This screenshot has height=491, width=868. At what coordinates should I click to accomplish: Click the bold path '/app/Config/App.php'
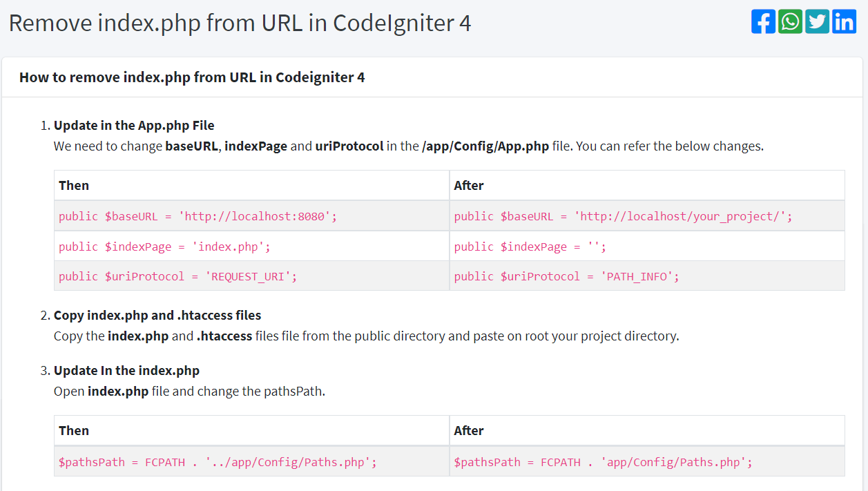tap(485, 146)
